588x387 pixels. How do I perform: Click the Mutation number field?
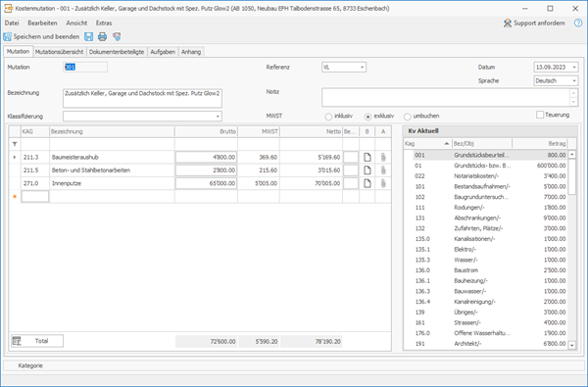tap(85, 68)
